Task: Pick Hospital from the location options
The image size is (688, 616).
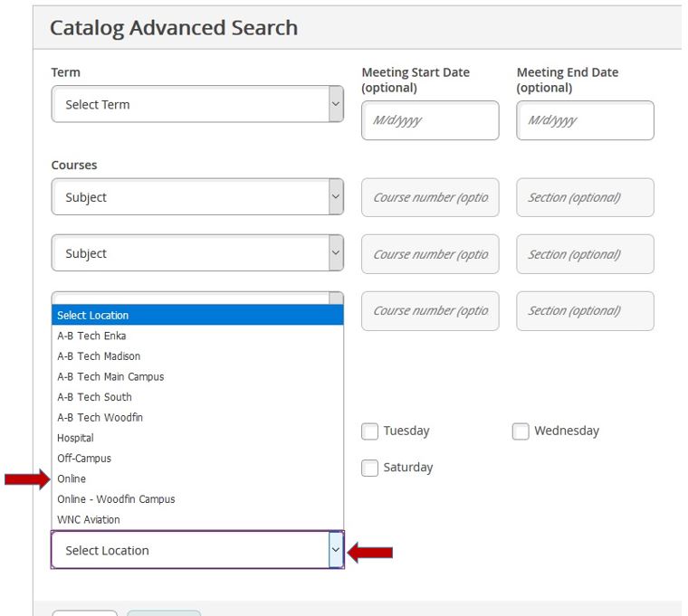Action: tap(75, 438)
